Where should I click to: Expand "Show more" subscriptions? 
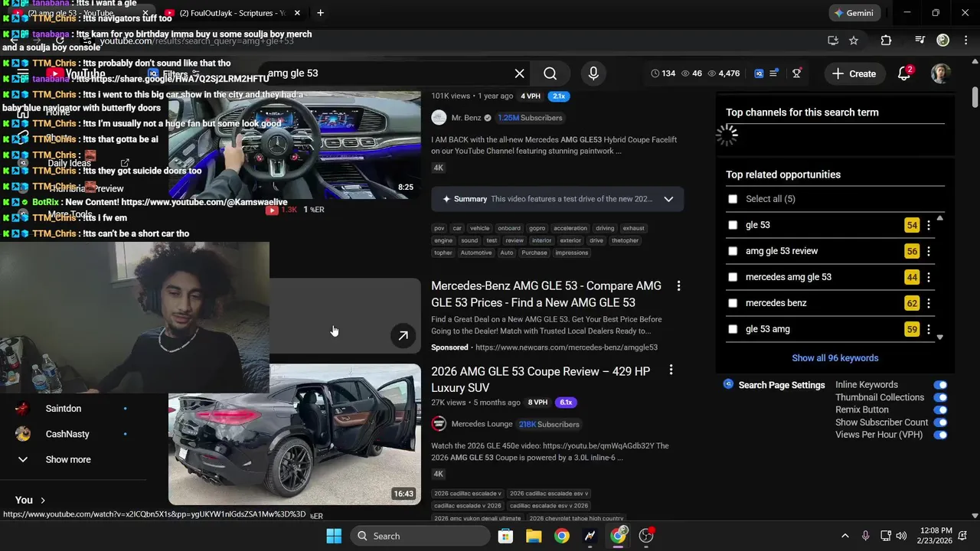(68, 459)
